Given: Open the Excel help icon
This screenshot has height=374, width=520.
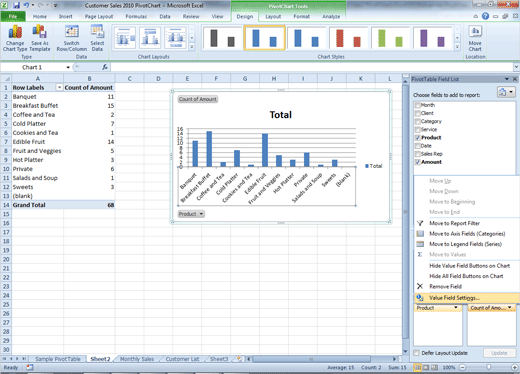Looking at the screenshot, I should 485,16.
